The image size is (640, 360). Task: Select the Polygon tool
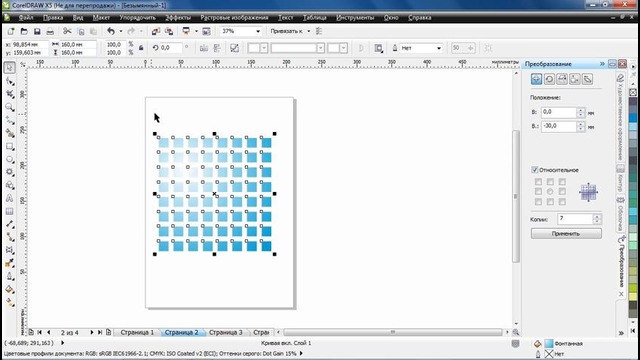[10, 172]
